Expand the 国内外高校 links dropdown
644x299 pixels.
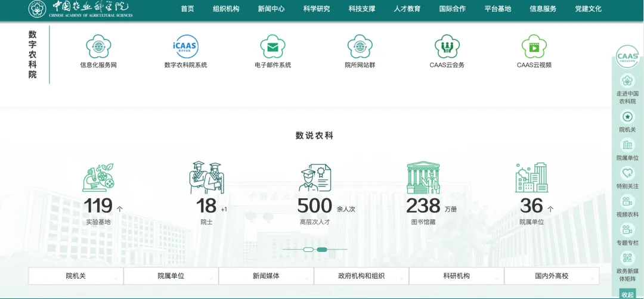click(552, 276)
